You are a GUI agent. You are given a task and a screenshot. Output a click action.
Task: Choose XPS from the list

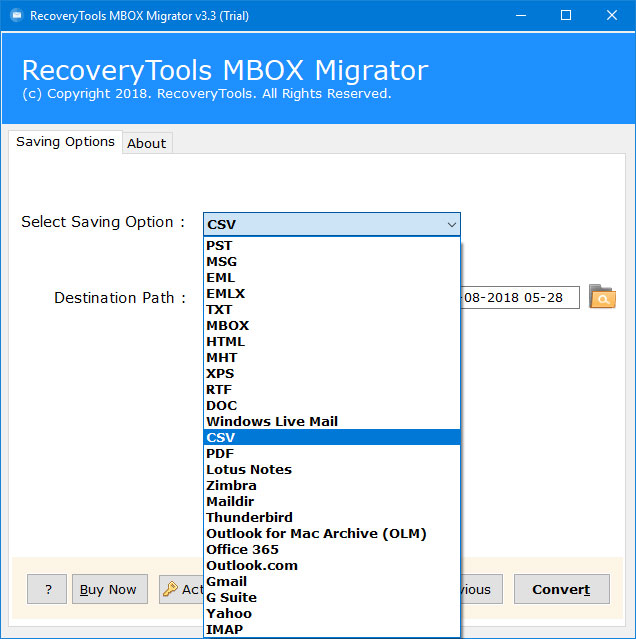[332, 373]
